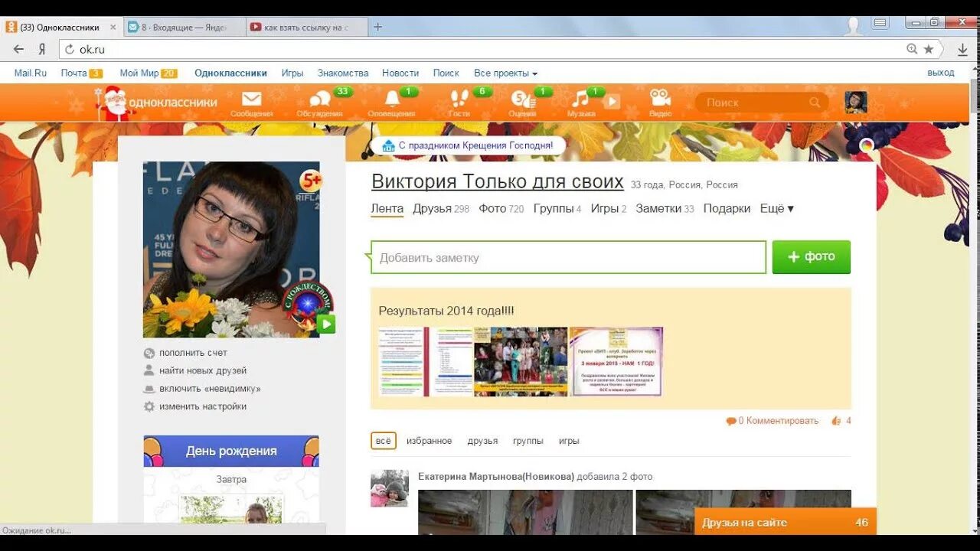This screenshot has height=551, width=980.
Task: Open Заметки 33 tab
Action: pos(665,208)
